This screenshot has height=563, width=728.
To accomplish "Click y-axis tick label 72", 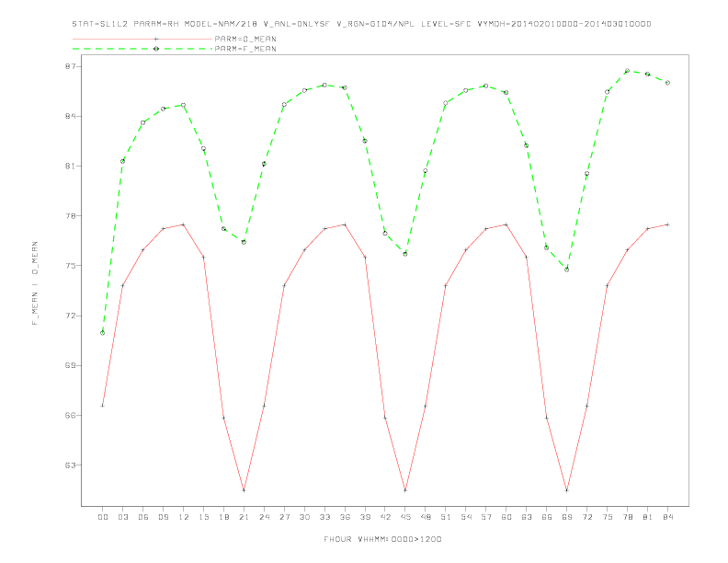I will (70, 316).
